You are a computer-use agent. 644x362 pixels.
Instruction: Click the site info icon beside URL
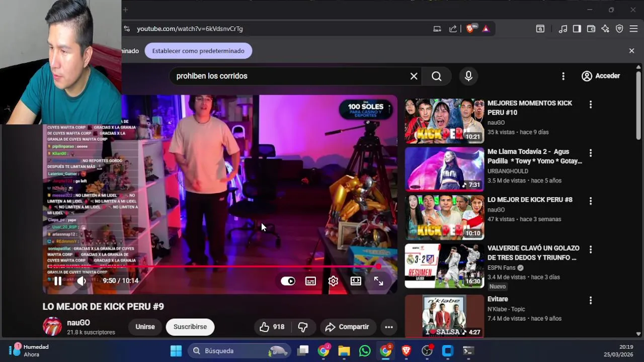coord(126,29)
